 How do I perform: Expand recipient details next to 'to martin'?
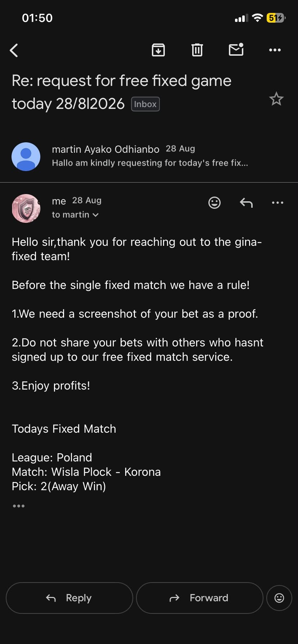pos(95,215)
